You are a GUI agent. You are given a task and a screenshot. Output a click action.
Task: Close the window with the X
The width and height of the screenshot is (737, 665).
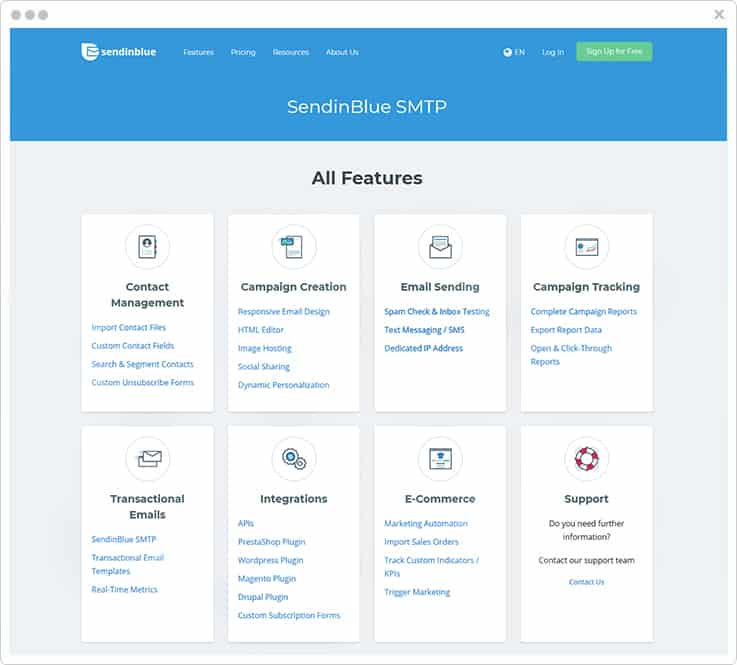[719, 15]
